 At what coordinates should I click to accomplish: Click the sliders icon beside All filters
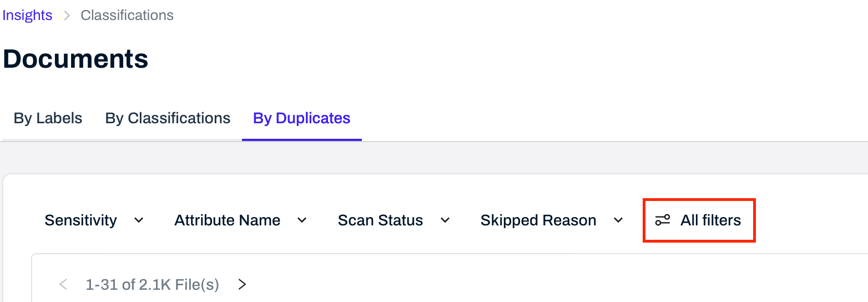(663, 220)
